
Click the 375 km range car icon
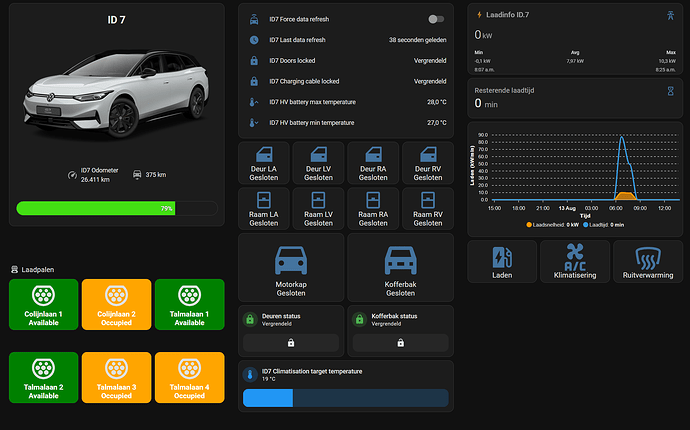click(x=137, y=175)
